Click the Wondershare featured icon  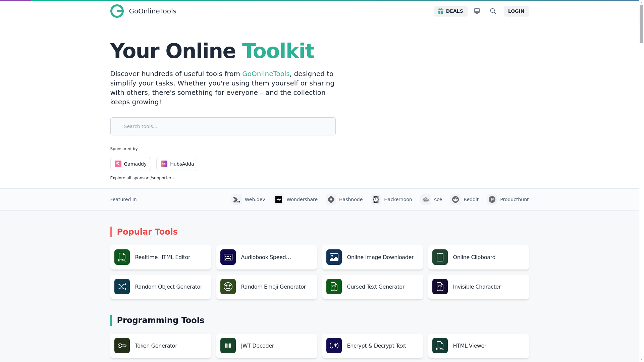click(x=279, y=199)
